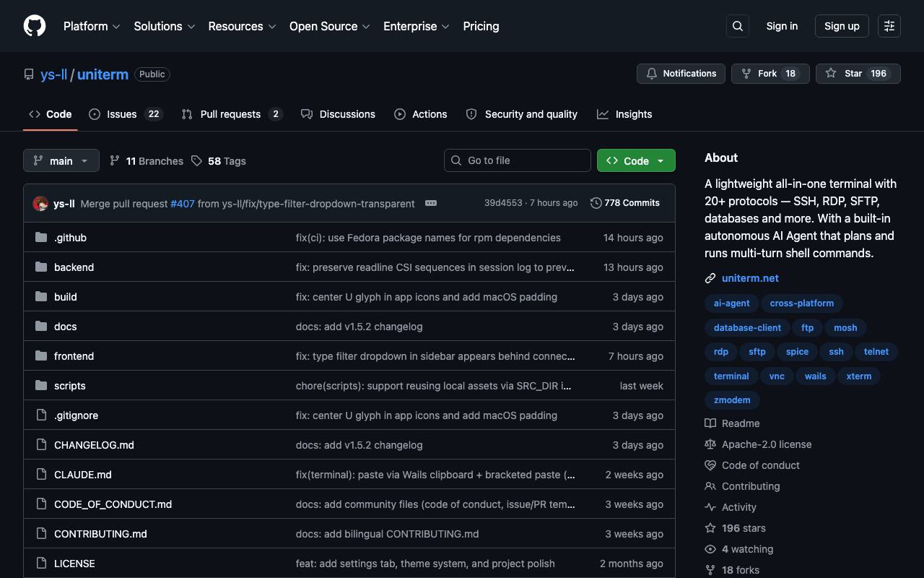The height and width of the screenshot is (578, 924).
Task: Select the zmodem topic tag
Action: 732,400
